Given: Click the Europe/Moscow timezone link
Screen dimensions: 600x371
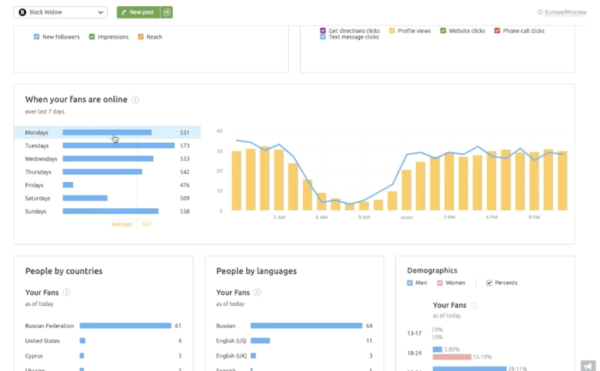Looking at the screenshot, I should (x=565, y=12).
